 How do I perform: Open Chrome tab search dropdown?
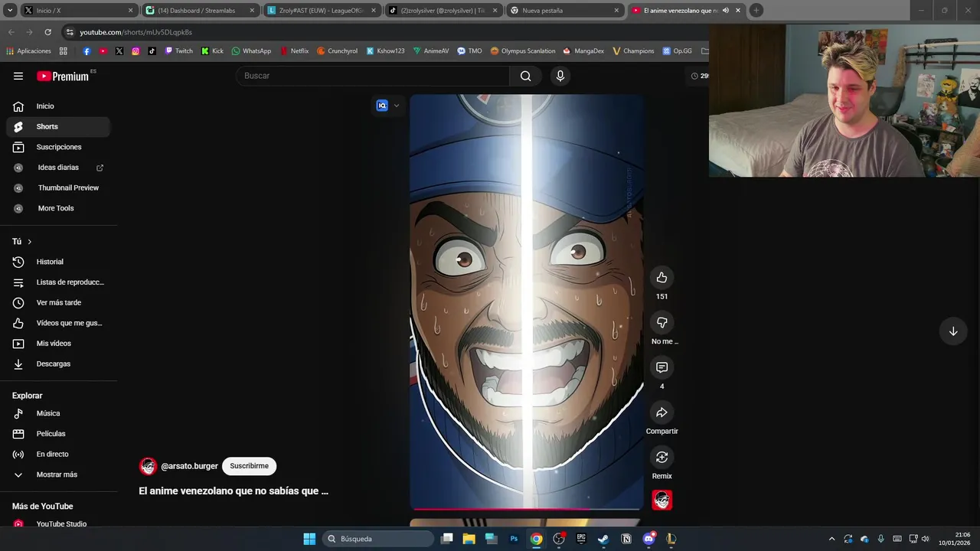(11, 10)
